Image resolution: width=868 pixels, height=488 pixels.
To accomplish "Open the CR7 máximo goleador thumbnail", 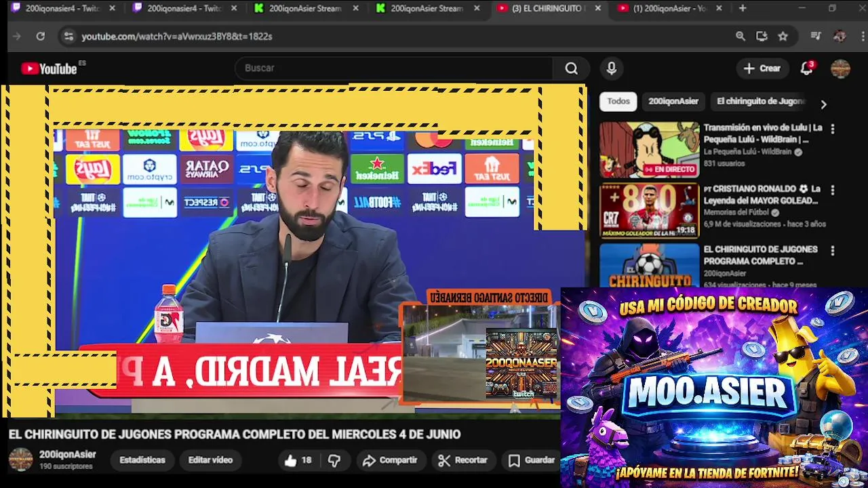I will pyautogui.click(x=649, y=211).
